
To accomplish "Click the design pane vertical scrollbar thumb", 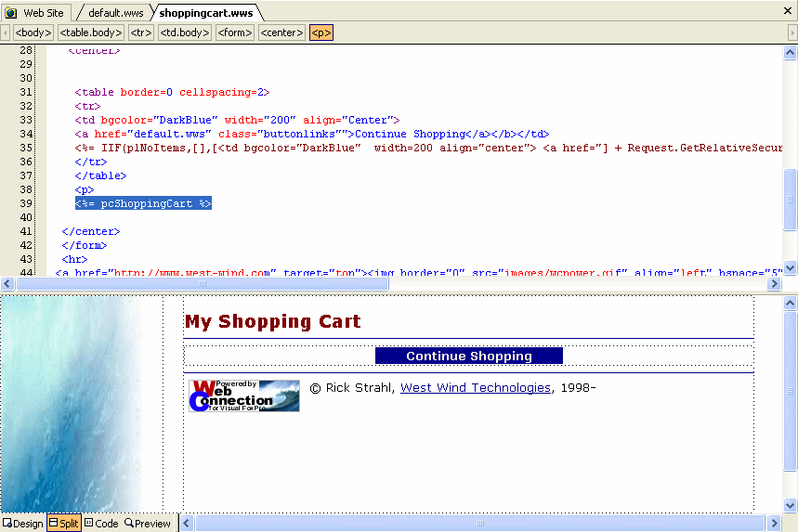I will (x=790, y=391).
